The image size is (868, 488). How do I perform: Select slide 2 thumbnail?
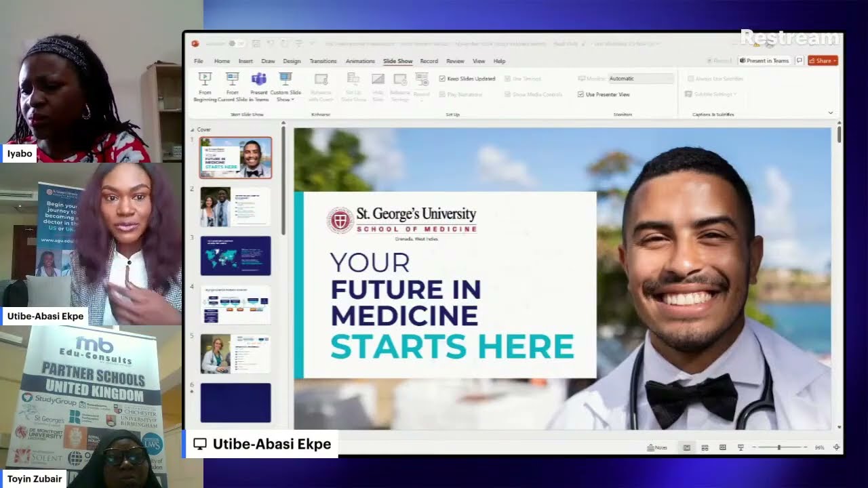[235, 207]
